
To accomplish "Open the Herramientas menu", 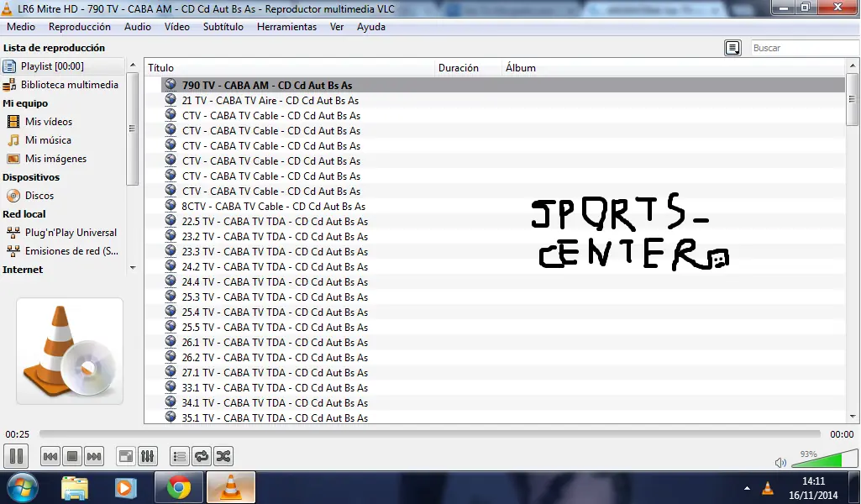I will pos(286,27).
